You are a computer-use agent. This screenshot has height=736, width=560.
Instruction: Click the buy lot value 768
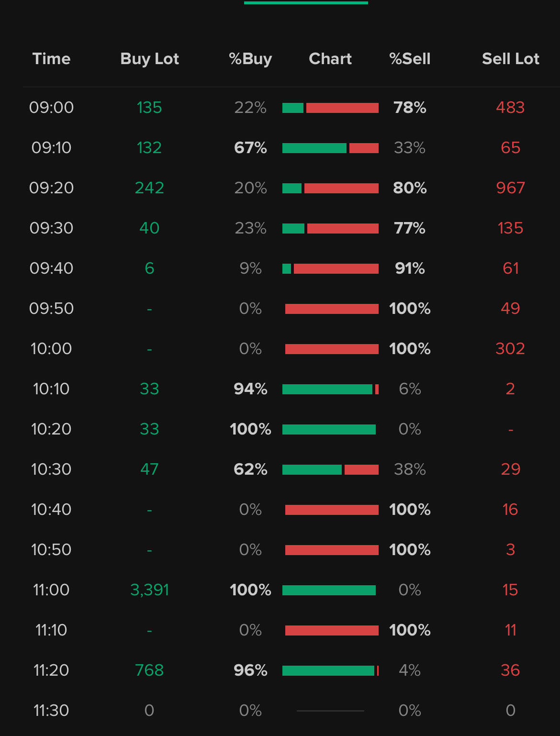point(149,670)
